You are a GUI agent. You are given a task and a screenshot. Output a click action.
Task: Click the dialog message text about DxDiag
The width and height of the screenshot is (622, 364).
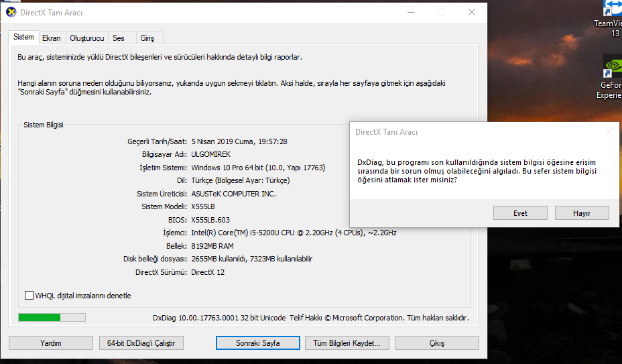(x=477, y=171)
